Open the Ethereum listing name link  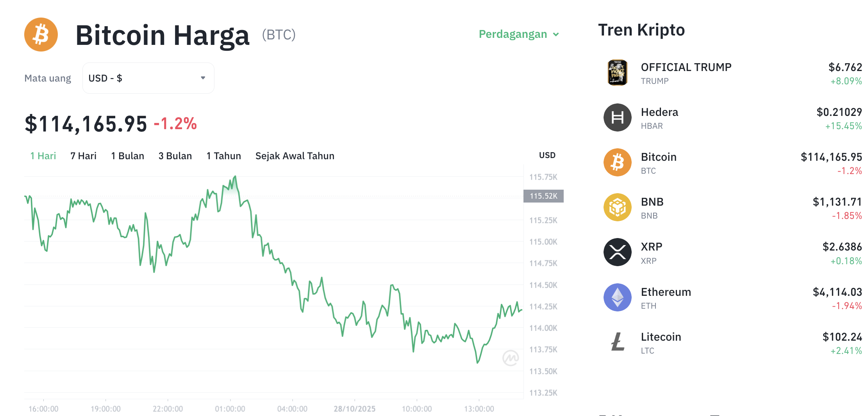coord(666,292)
